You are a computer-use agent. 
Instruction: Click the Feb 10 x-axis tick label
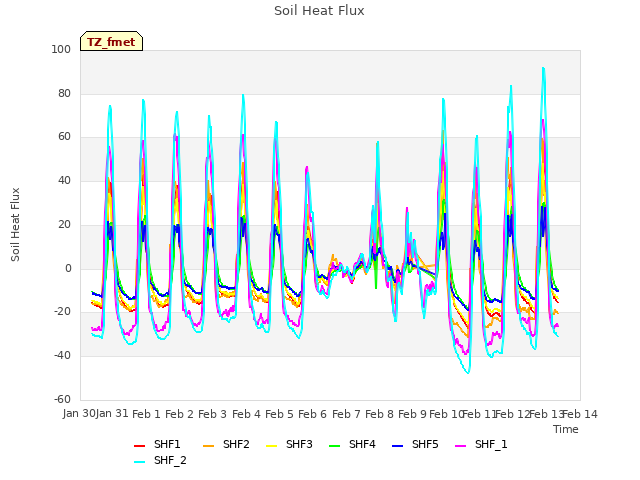coord(446,414)
